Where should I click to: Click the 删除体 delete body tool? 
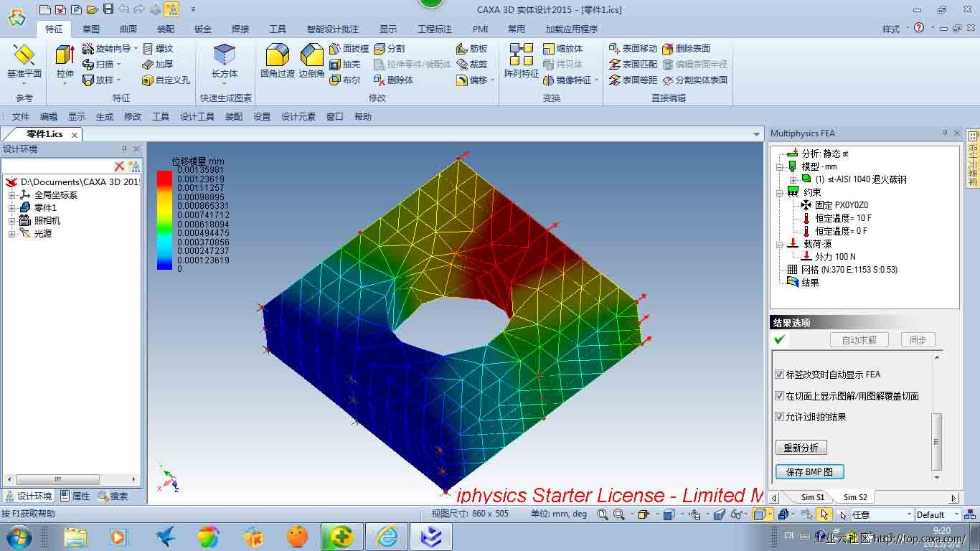point(394,80)
